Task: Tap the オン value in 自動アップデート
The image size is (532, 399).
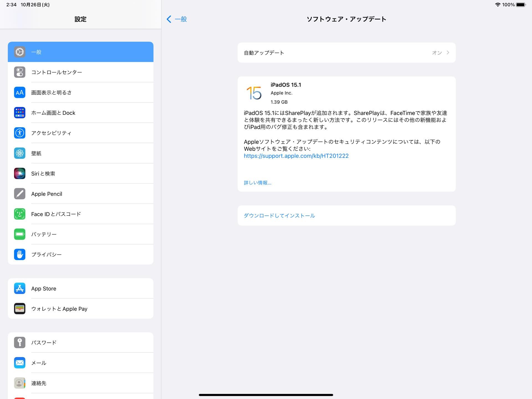Action: (x=437, y=53)
